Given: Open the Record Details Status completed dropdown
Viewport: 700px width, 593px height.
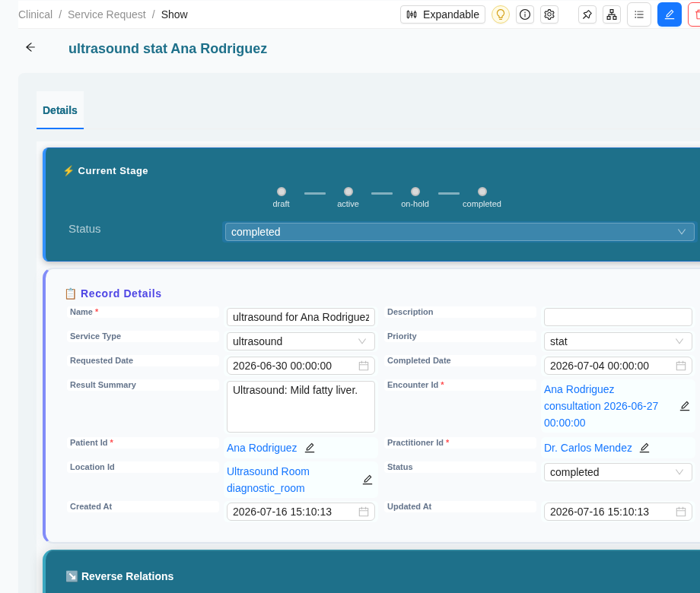Looking at the screenshot, I should [618, 472].
